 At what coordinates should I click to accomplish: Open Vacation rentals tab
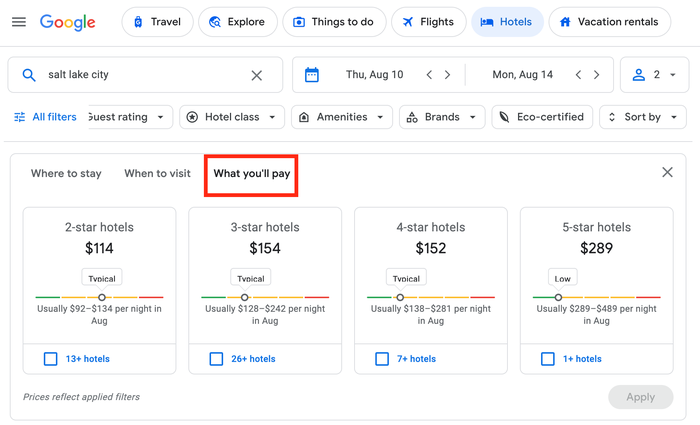pyautogui.click(x=609, y=22)
